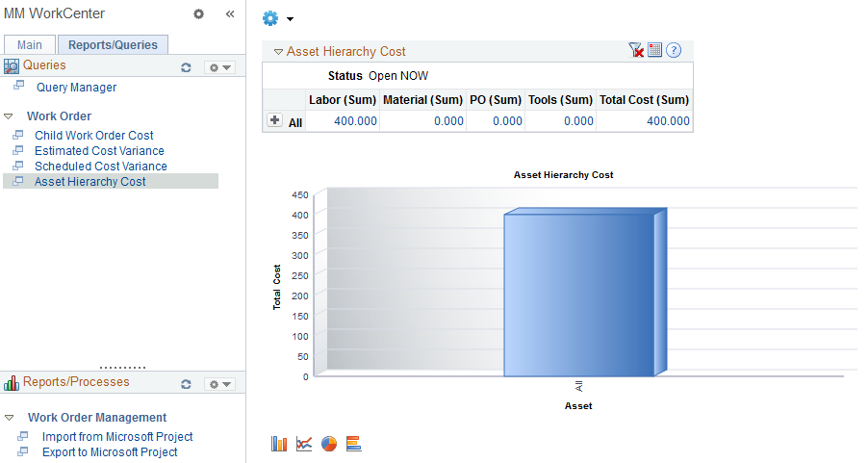868x463 pixels.
Task: Click the icon beside Estimated Cost Variance
Action: (18, 150)
